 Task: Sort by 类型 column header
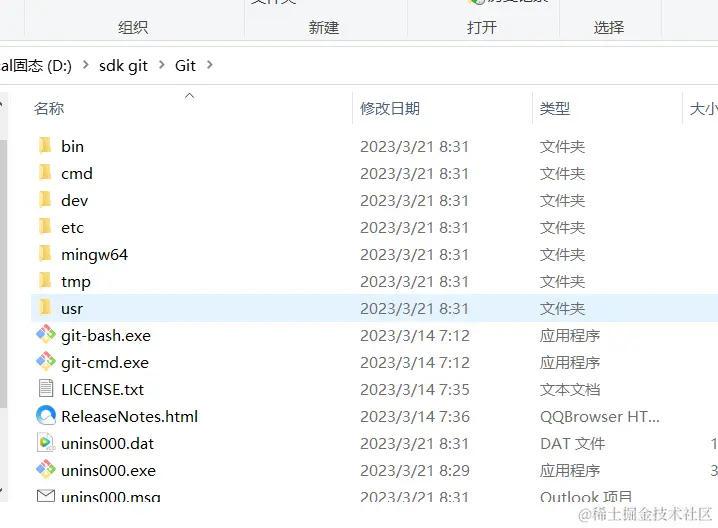tap(555, 109)
